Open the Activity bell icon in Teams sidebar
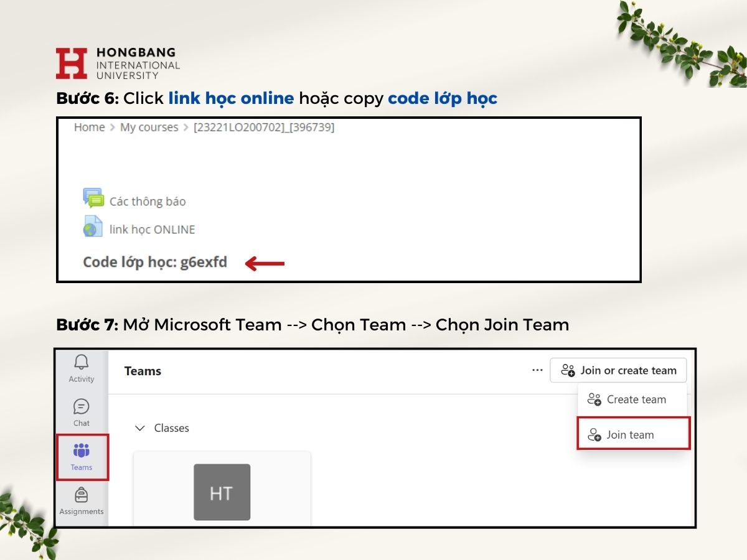Screen dimensions: 747x560 click(x=81, y=362)
